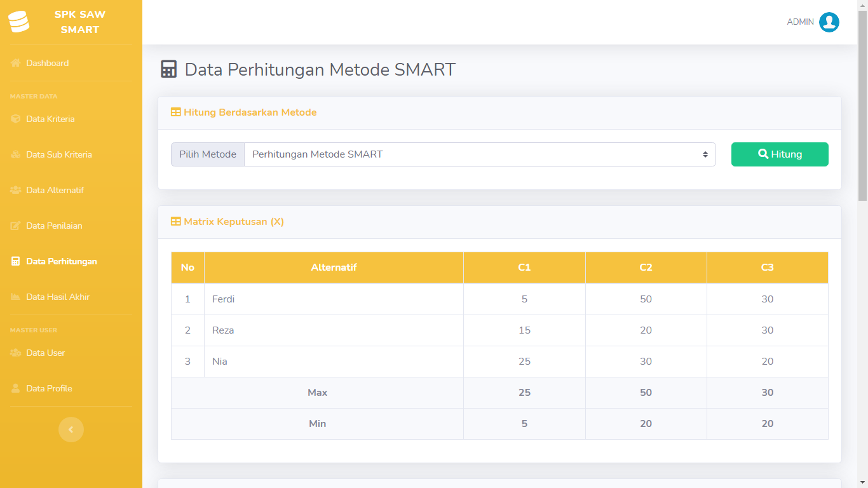This screenshot has width=868, height=488.
Task: Click the SPK SAW SMART brand link
Action: coord(71,22)
